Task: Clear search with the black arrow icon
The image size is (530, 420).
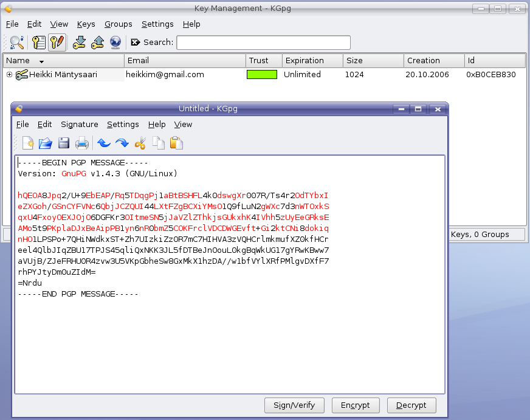Action: tap(135, 43)
